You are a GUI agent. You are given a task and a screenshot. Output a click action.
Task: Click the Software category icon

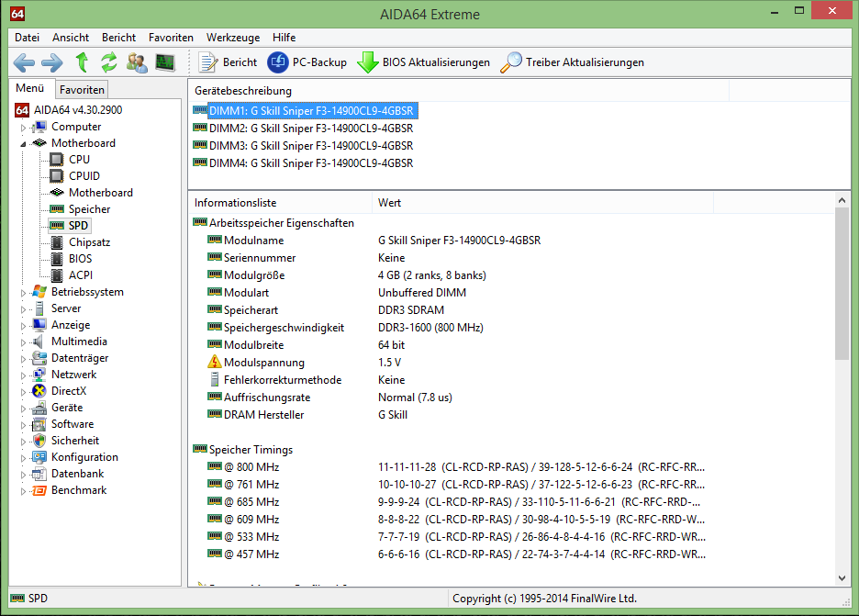click(39, 424)
